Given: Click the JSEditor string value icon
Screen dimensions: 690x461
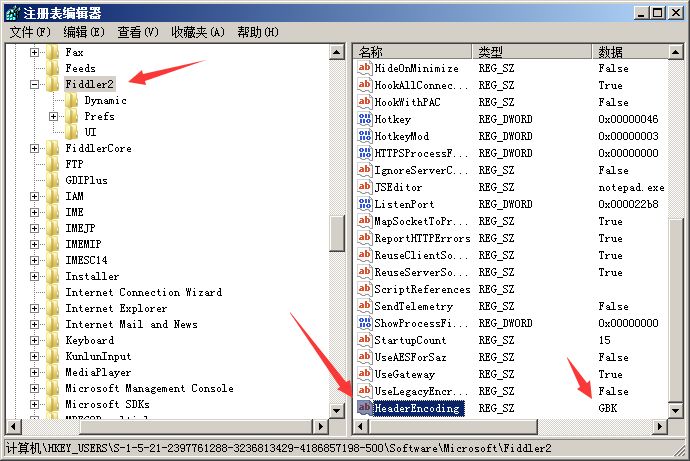Looking at the screenshot, I should coord(365,187).
